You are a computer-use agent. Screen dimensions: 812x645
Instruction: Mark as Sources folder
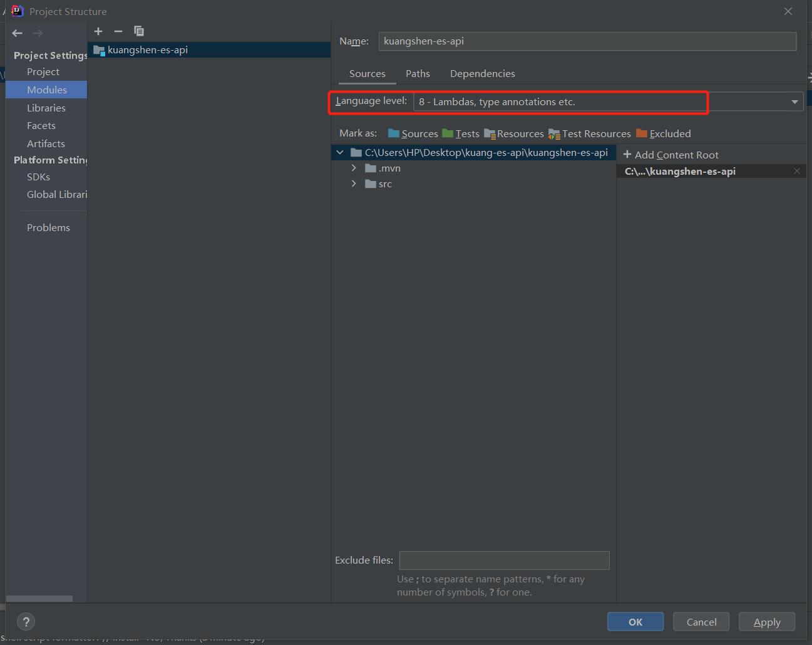(413, 133)
